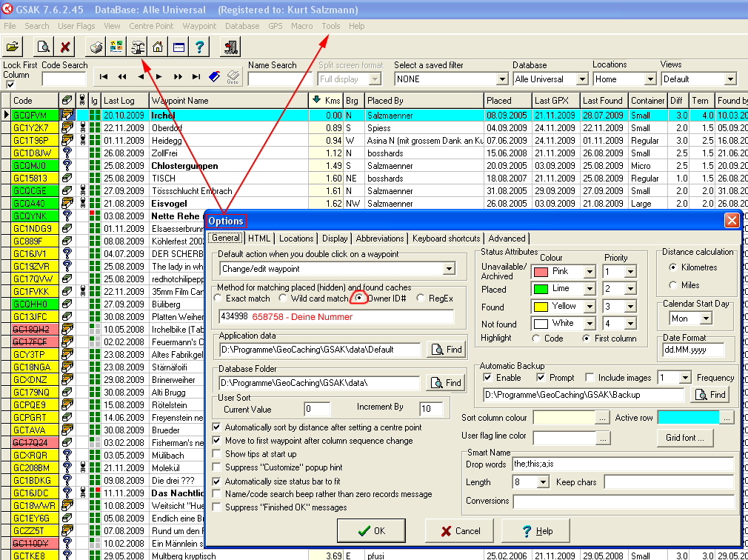Open the Database dropdown showing Alle Universal

pyautogui.click(x=582, y=79)
